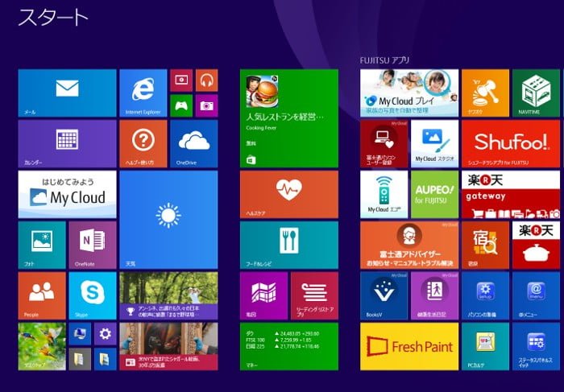564x392 pixels.
Task: Open the fork and knife Food tile
Action: tap(288, 245)
